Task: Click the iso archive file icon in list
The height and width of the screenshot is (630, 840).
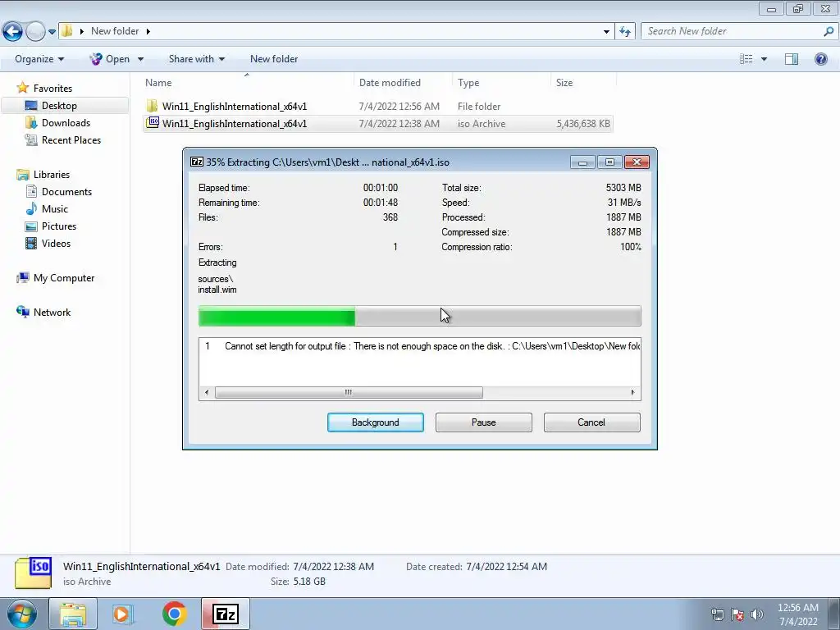Action: point(153,123)
